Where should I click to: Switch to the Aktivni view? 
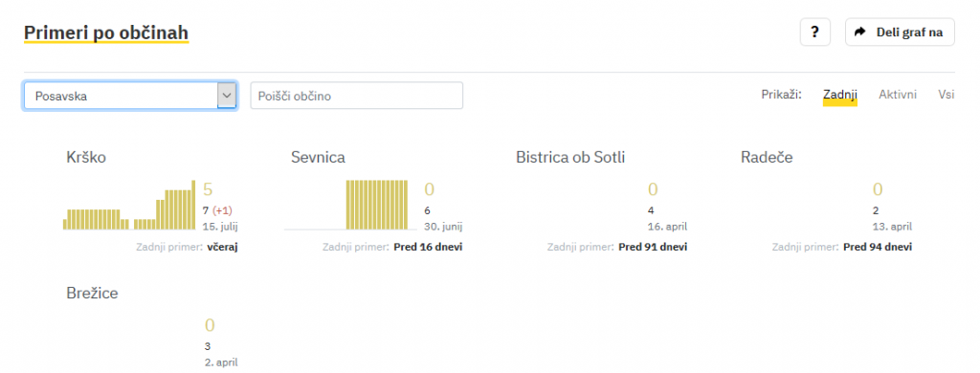click(898, 95)
